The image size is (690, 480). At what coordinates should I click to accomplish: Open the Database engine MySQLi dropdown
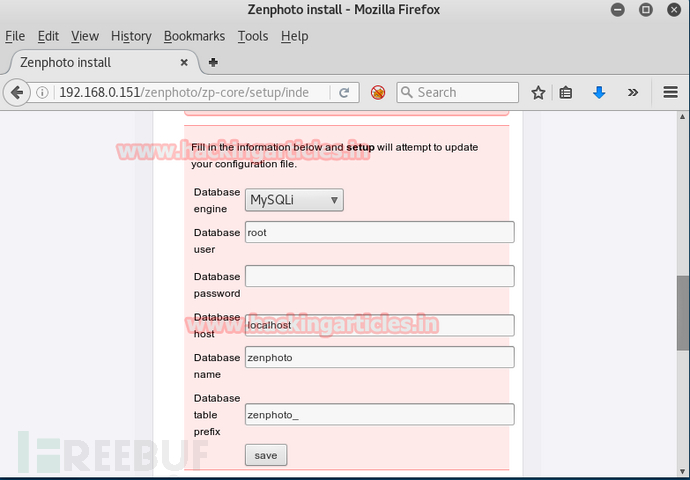coord(294,200)
